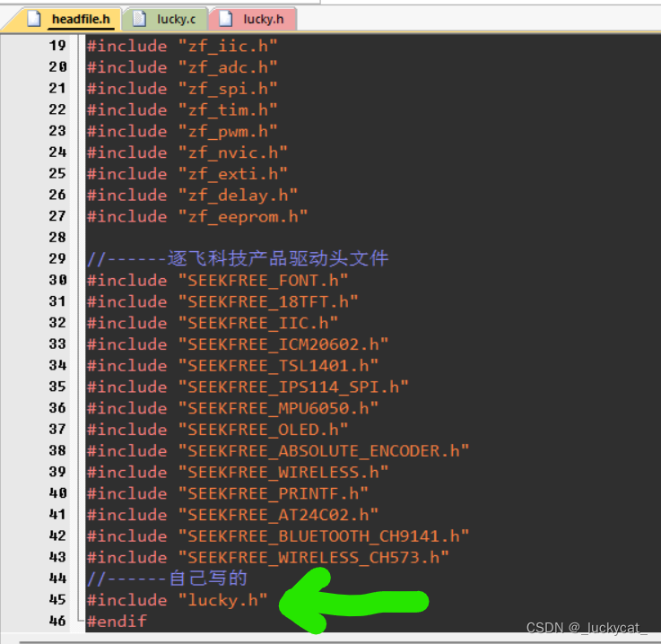Click the #include "lucky.h" line
The width and height of the screenshot is (661, 644).
pos(177,600)
